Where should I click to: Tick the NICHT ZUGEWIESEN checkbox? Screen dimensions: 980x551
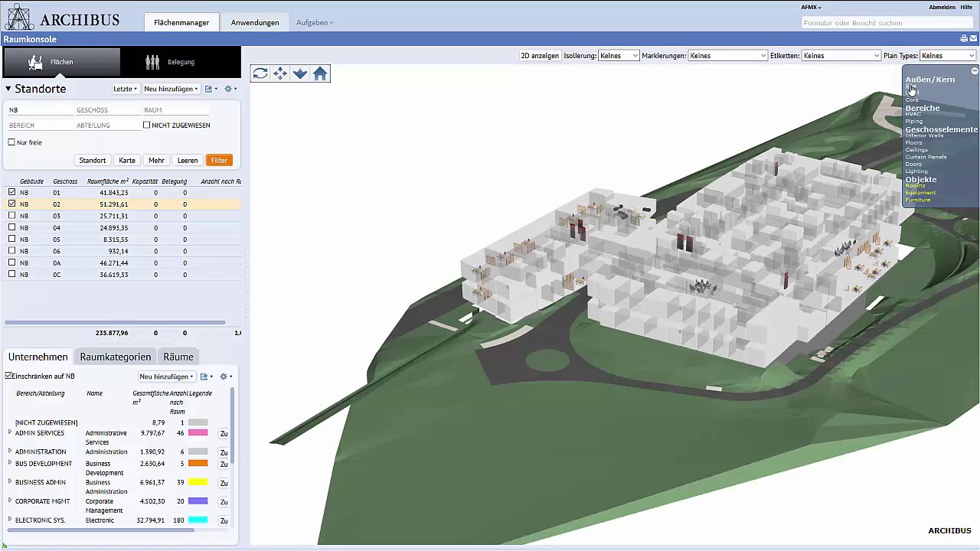(146, 125)
